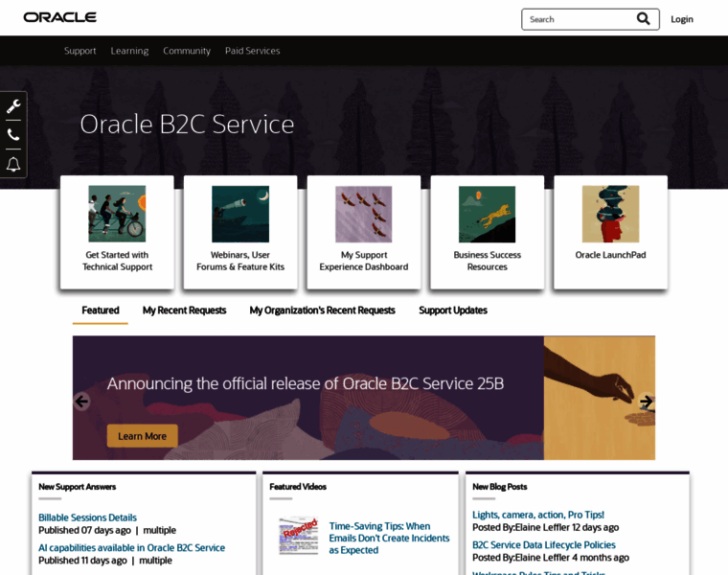Click the 25B release announcement banner text
The height and width of the screenshot is (575, 728).
point(306,383)
